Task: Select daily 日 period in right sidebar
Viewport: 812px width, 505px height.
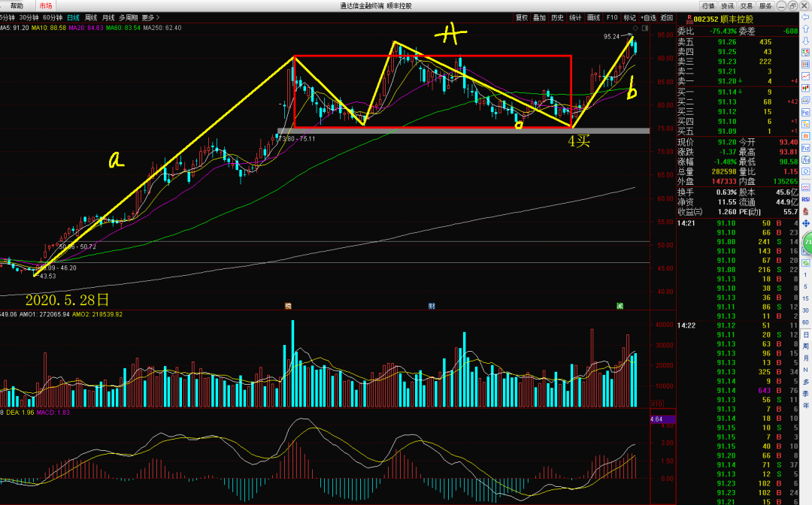Action: (x=806, y=334)
